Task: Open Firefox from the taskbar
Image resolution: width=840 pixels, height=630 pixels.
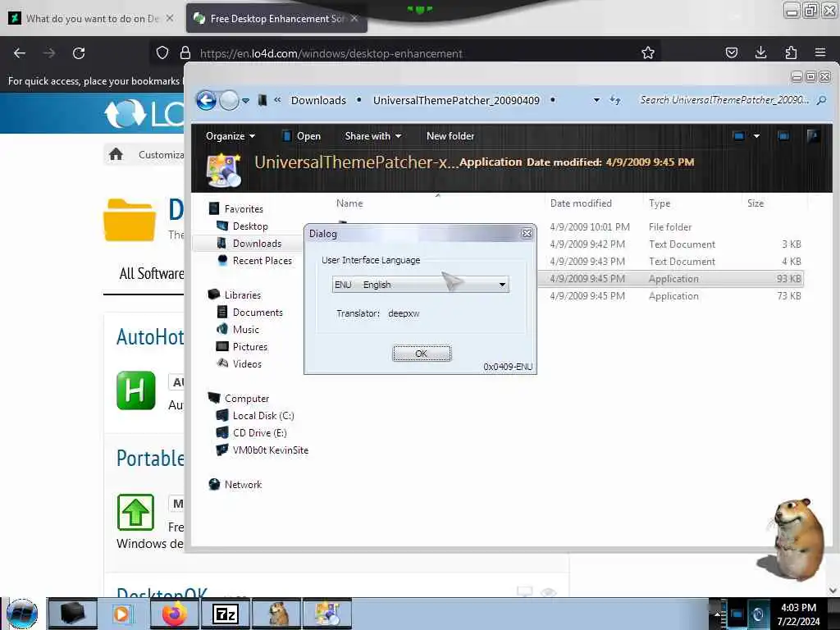Action: click(x=174, y=614)
